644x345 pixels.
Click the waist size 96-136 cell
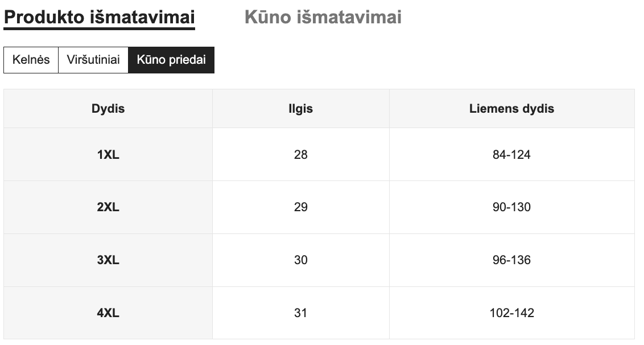[511, 260]
